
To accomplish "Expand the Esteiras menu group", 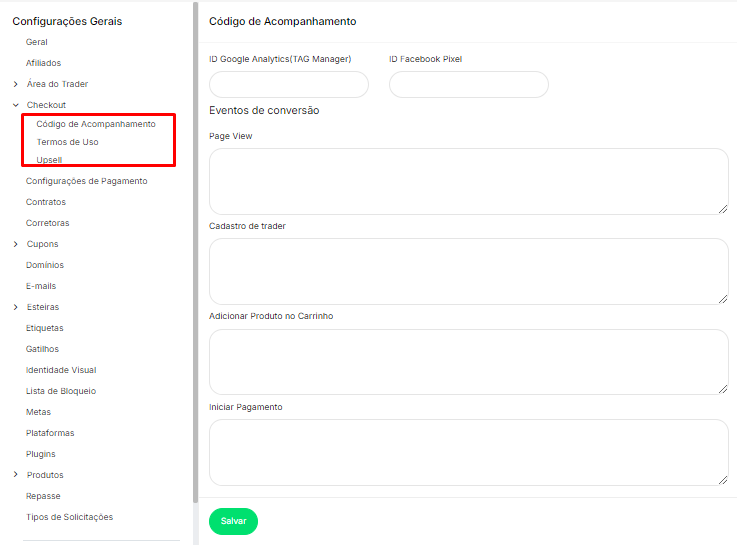I will coord(16,307).
